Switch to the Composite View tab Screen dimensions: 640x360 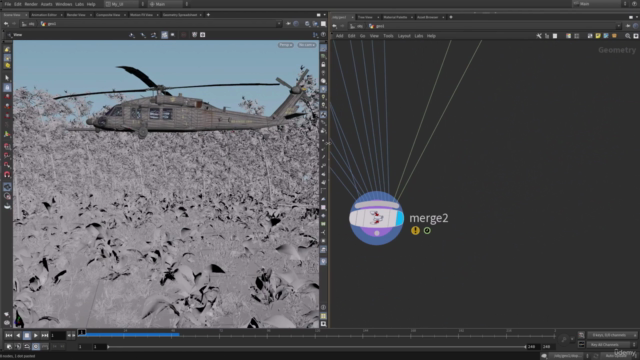click(108, 15)
